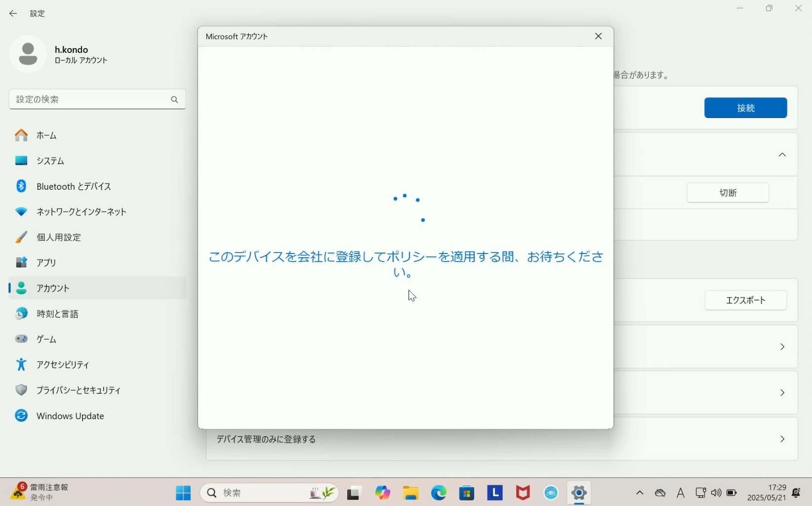Viewport: 812px width, 506px height.
Task: Show hidden system tray icons
Action: click(x=640, y=493)
